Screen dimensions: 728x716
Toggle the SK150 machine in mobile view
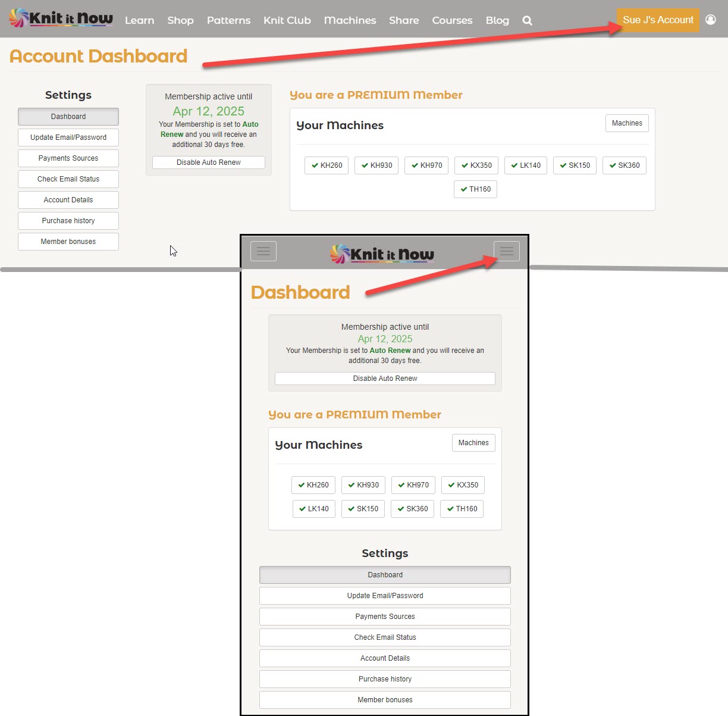pos(363,509)
